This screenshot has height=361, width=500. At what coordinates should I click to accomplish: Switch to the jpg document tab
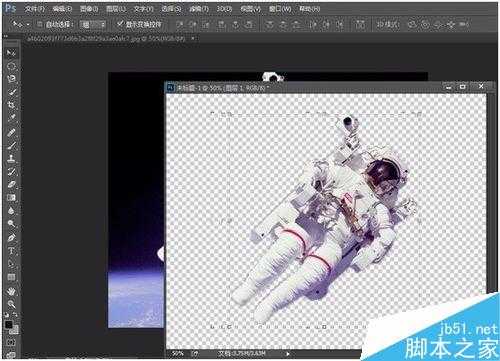point(107,39)
